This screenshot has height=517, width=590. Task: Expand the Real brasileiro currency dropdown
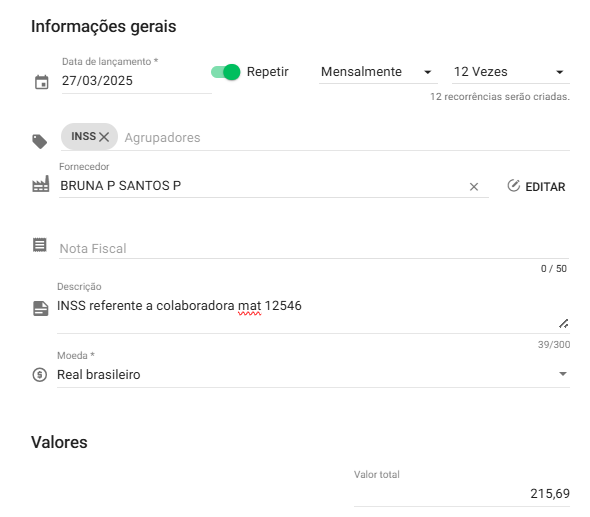pyautogui.click(x=313, y=375)
